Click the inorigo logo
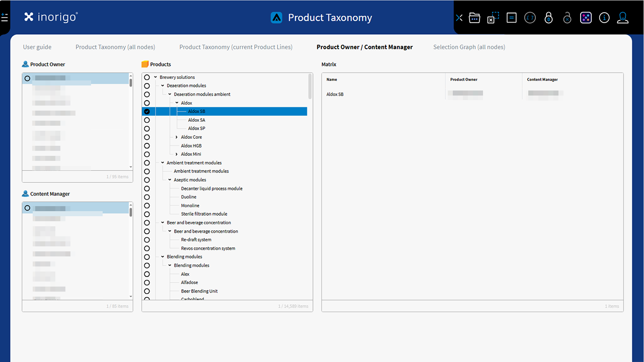This screenshot has height=362, width=644. pyautogui.click(x=51, y=17)
